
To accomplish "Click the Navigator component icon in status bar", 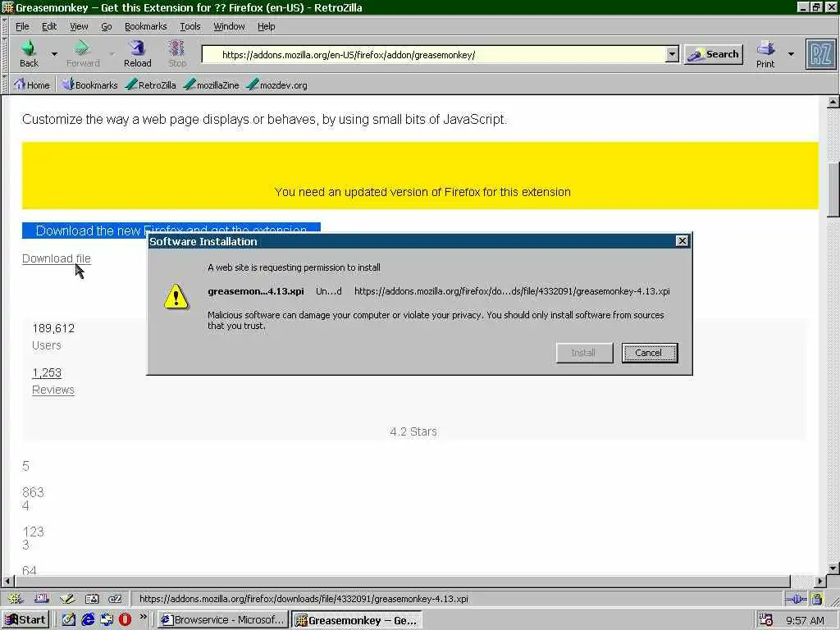I will (x=16, y=598).
